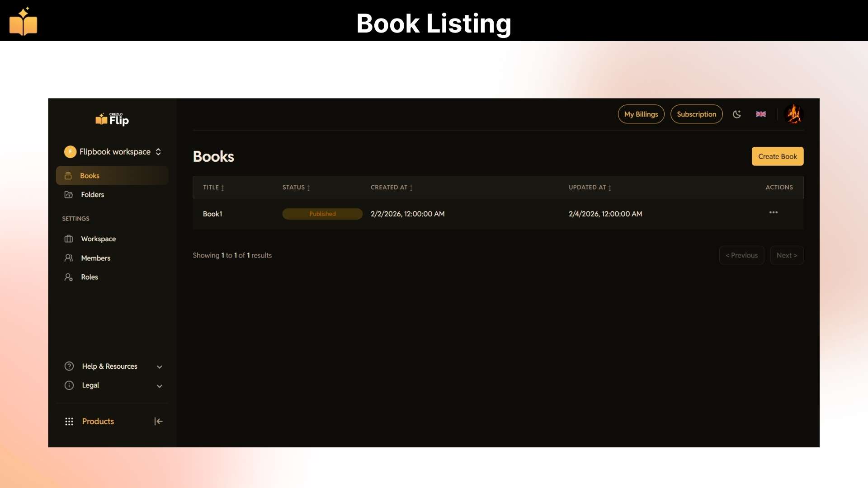Collapse sidebar with the arrow icon
The image size is (868, 488).
pyautogui.click(x=158, y=422)
